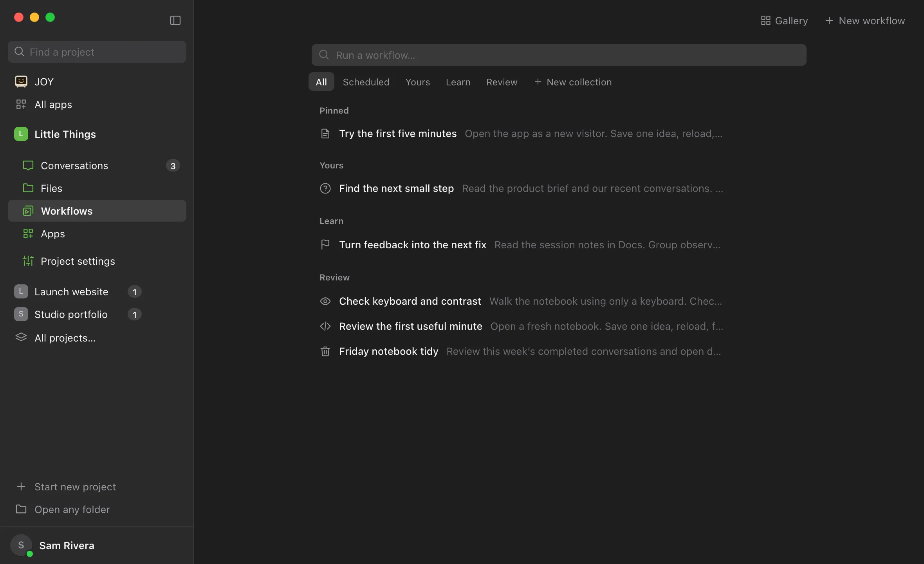Open All apps grid icon
Image resolution: width=924 pixels, height=564 pixels.
(x=21, y=104)
